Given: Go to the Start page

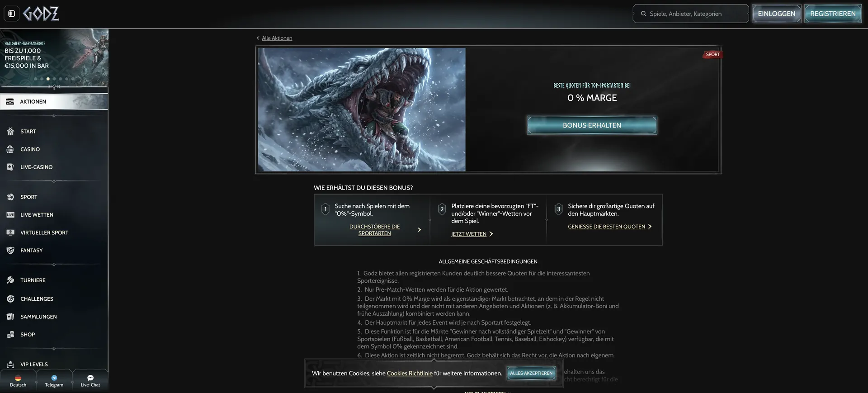Looking at the screenshot, I should (54, 132).
